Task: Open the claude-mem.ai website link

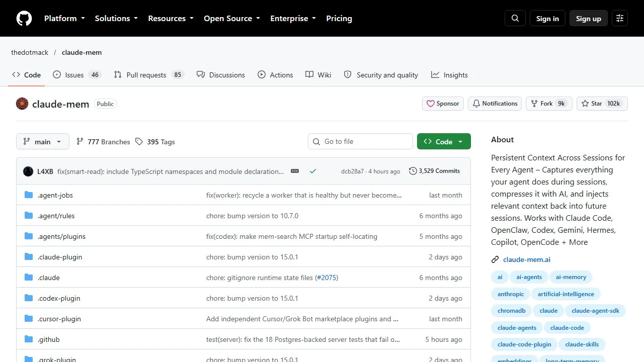Action: [x=527, y=260]
